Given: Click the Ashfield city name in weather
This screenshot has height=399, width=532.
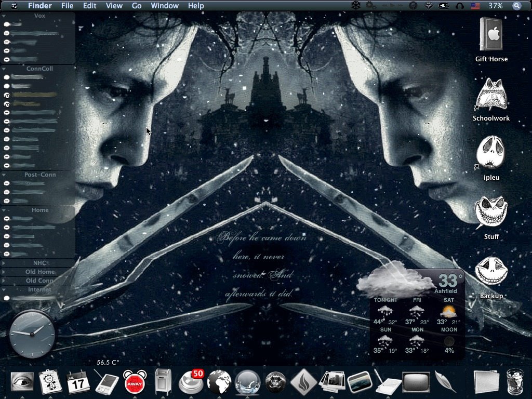Looking at the screenshot, I should (x=445, y=291).
